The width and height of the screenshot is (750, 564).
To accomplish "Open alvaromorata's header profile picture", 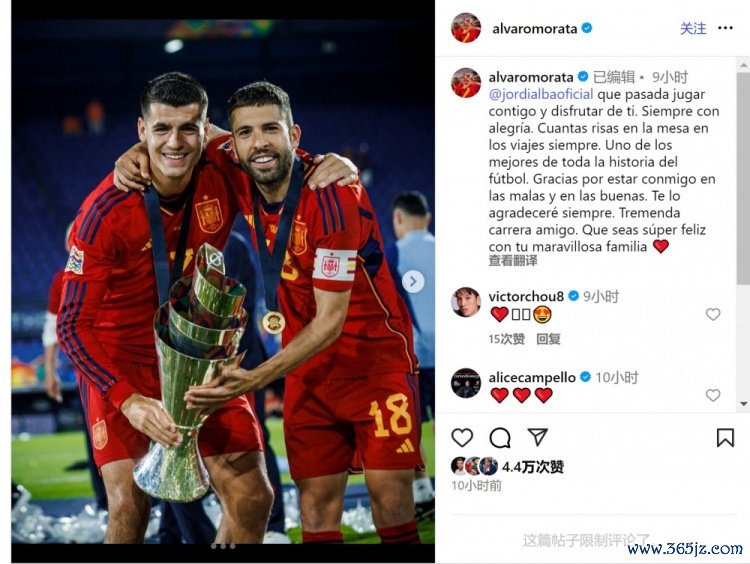I will (x=465, y=28).
